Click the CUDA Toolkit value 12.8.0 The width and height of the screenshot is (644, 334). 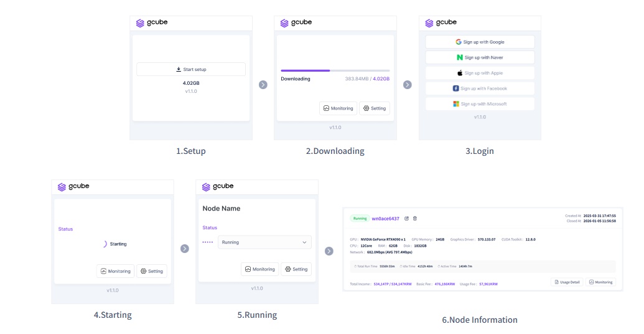click(x=531, y=239)
